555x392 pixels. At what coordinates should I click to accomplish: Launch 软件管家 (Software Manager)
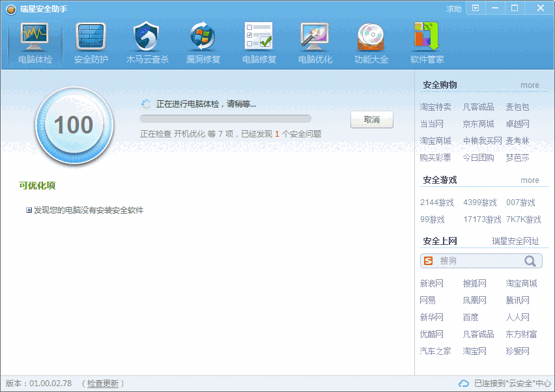[x=427, y=42]
